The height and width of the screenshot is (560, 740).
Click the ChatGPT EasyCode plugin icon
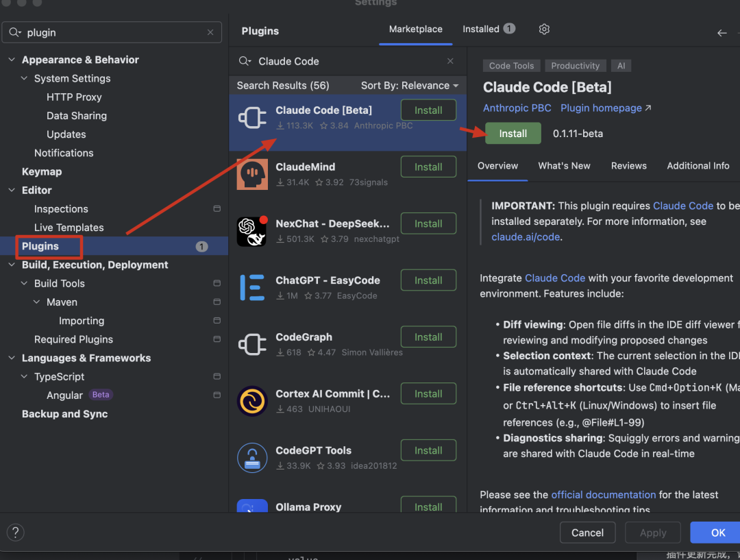[x=252, y=288]
